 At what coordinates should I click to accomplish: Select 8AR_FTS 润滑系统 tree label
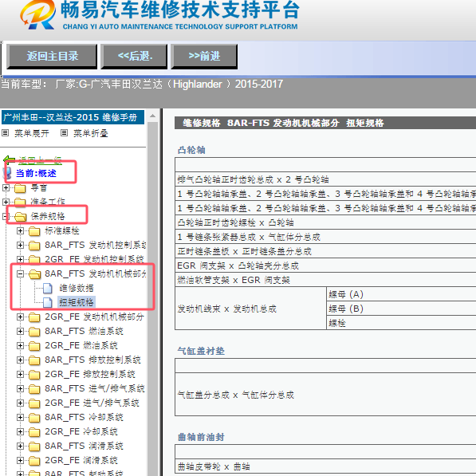[x=84, y=446]
